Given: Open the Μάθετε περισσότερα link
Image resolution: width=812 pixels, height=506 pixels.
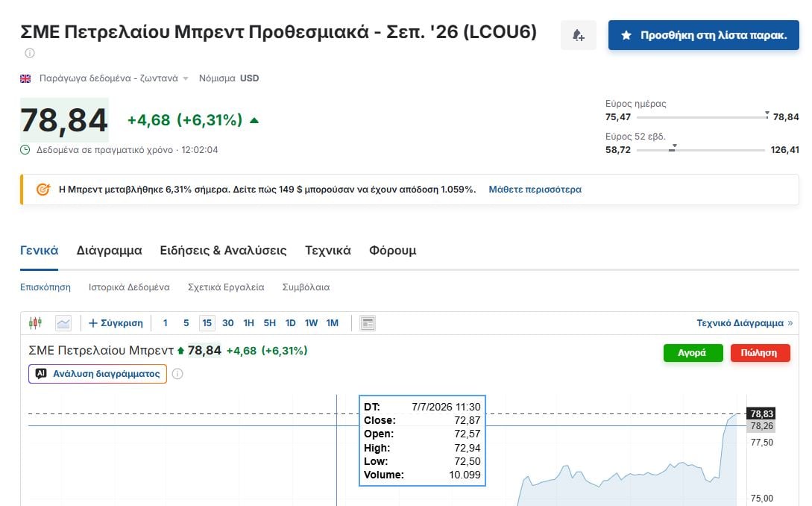Looking at the screenshot, I should point(535,190).
